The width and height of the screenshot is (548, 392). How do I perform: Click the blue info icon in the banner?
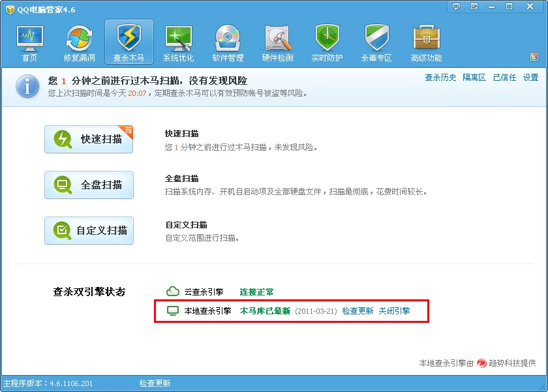tap(27, 86)
